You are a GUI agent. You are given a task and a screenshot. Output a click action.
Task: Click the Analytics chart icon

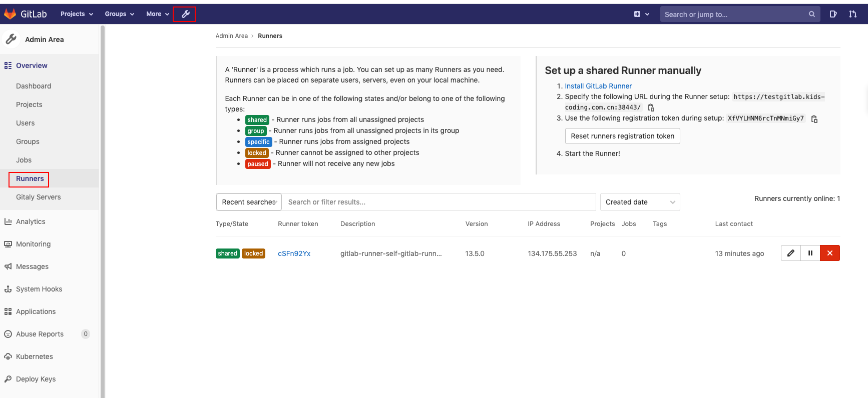8,221
